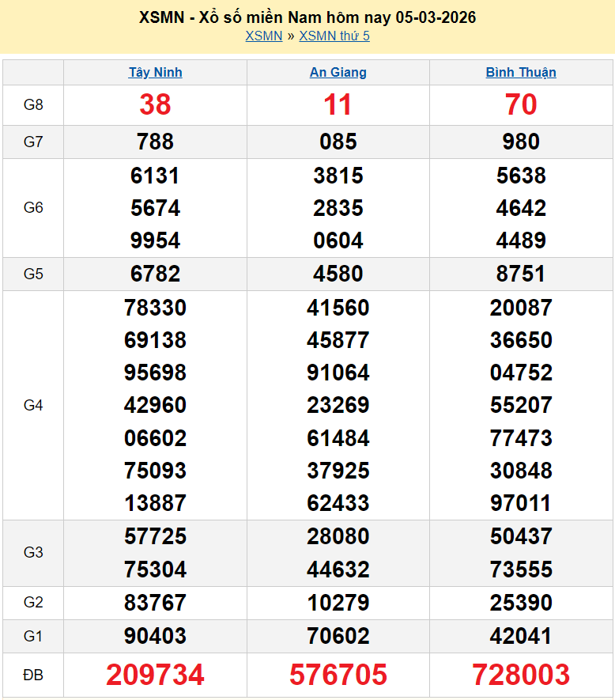615x700 pixels.
Task: Select the G6 number 5638
Action: (521, 176)
